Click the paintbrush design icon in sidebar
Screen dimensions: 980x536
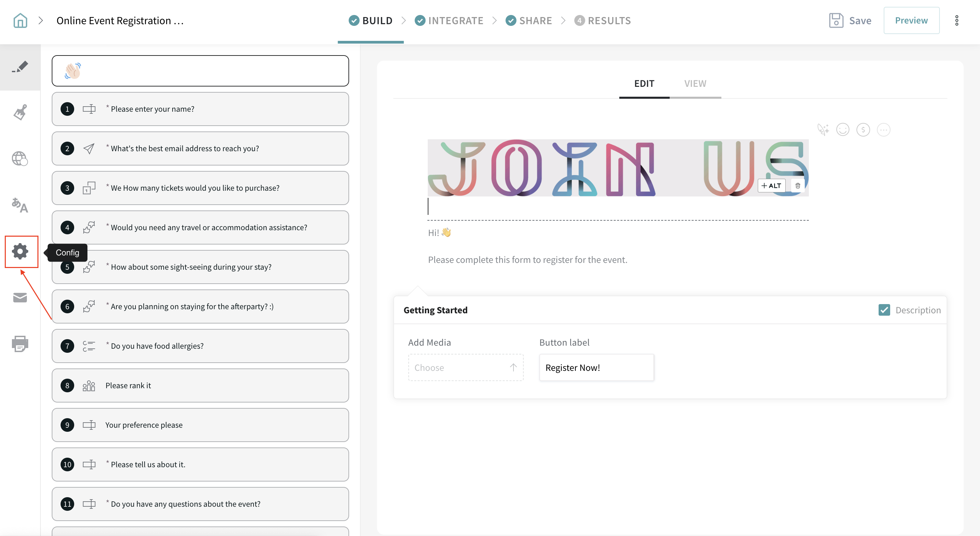click(x=20, y=112)
